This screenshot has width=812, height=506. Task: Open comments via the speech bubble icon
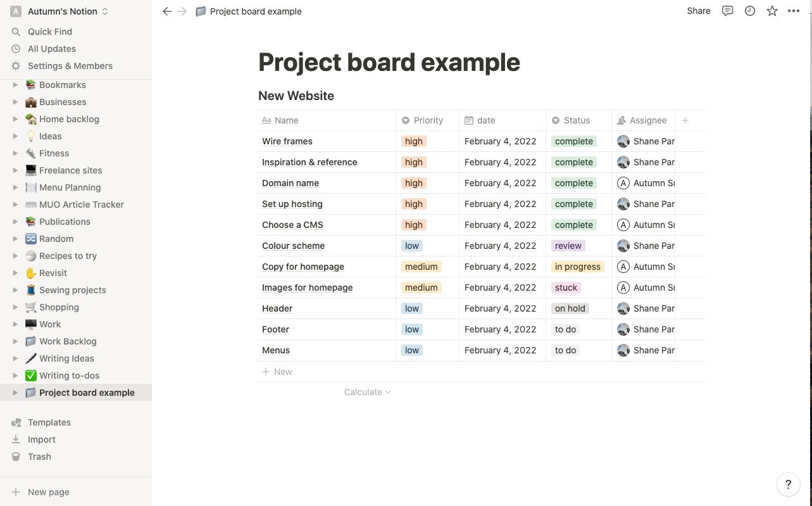(727, 11)
